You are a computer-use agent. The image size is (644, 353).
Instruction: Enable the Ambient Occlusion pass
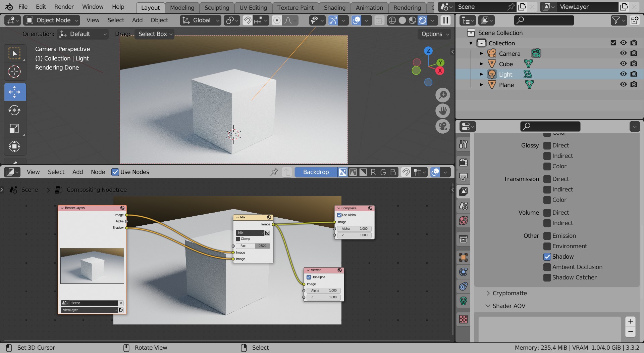point(547,267)
